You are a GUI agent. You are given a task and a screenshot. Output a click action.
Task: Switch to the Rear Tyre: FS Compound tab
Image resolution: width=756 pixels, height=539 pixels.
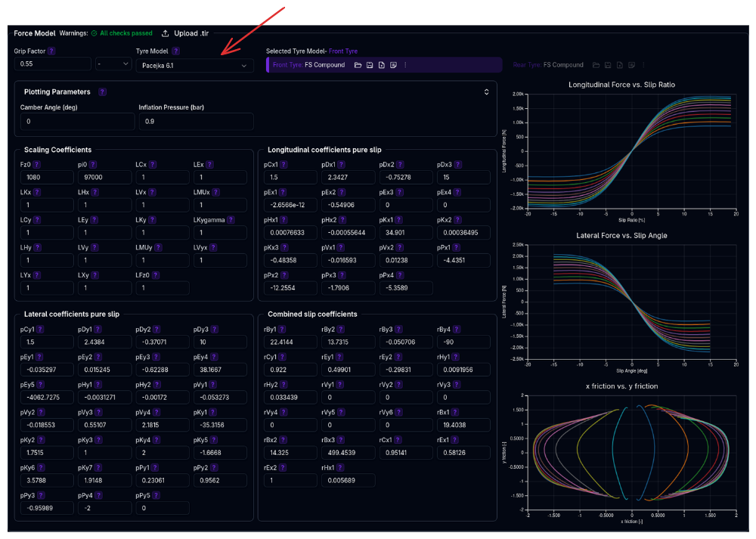pos(548,65)
